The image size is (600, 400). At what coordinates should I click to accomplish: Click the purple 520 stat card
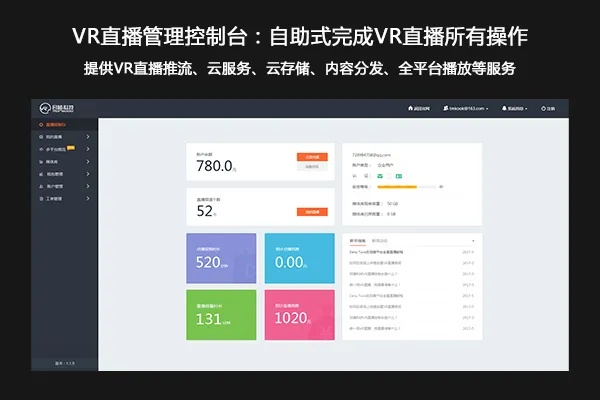tap(221, 258)
